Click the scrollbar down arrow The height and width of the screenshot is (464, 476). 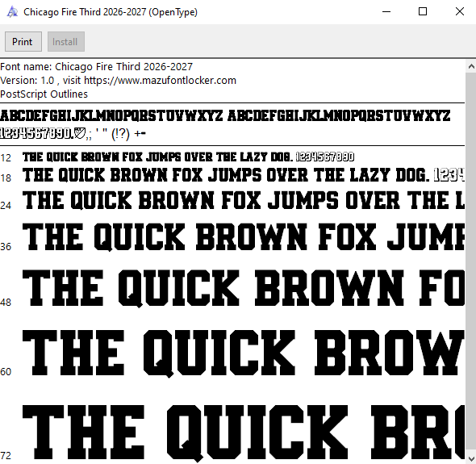471,458
